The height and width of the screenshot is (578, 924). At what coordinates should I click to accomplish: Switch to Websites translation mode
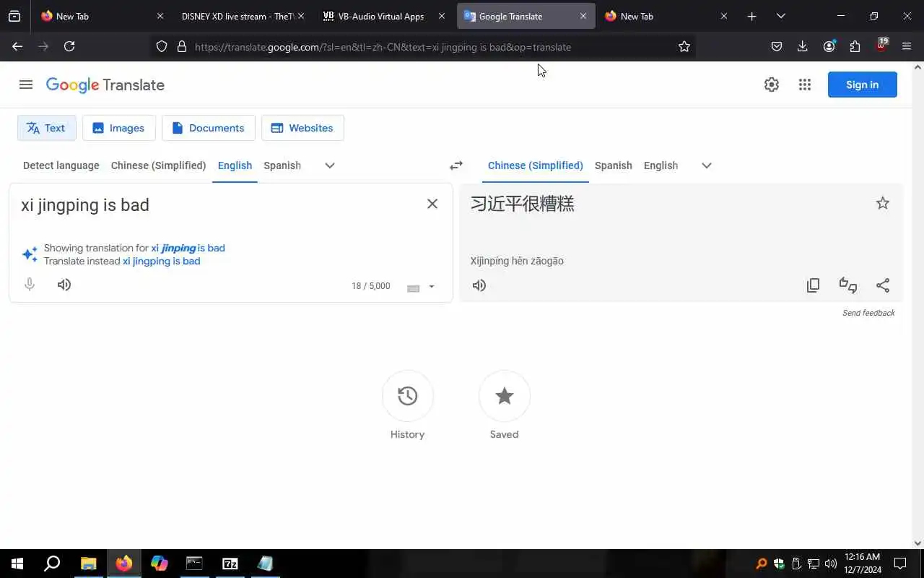302,128
